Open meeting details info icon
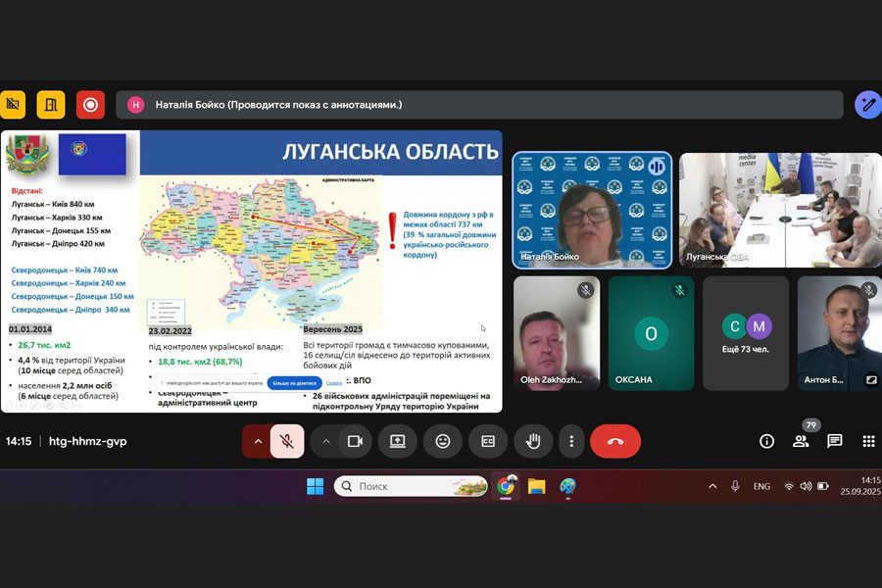 (766, 441)
